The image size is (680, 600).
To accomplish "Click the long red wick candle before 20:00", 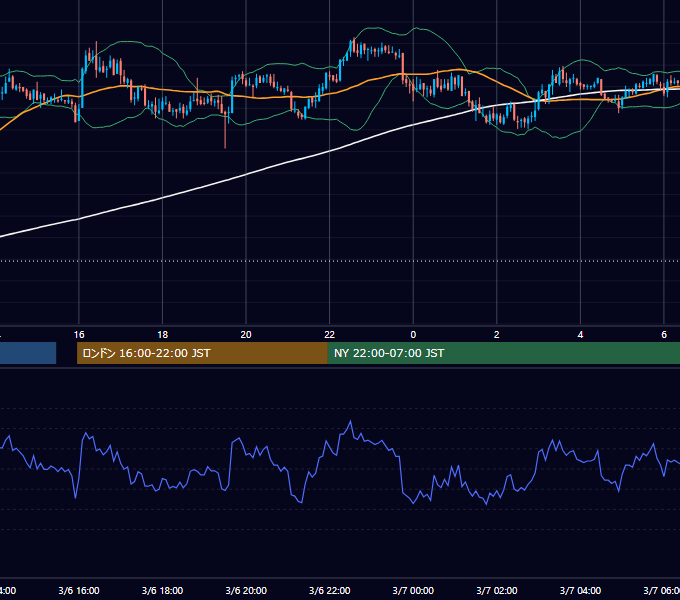I will coord(225,130).
